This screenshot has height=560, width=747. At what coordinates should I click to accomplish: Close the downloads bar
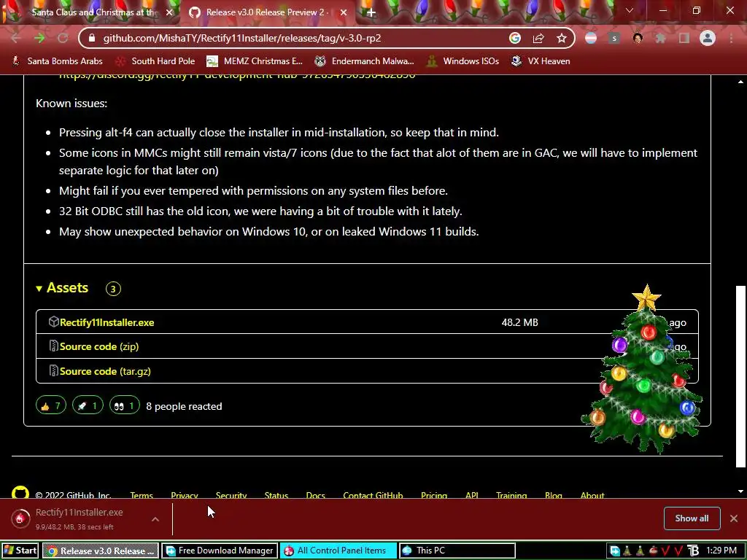[734, 518]
